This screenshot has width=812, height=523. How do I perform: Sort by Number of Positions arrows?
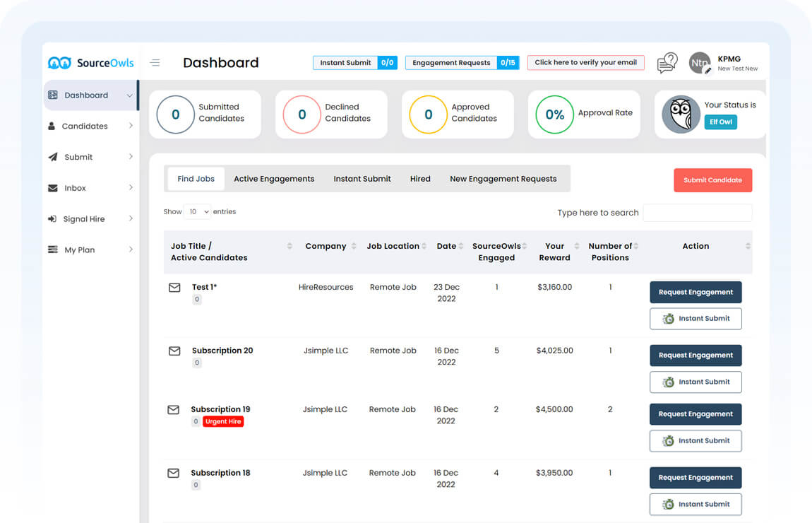pyautogui.click(x=636, y=246)
